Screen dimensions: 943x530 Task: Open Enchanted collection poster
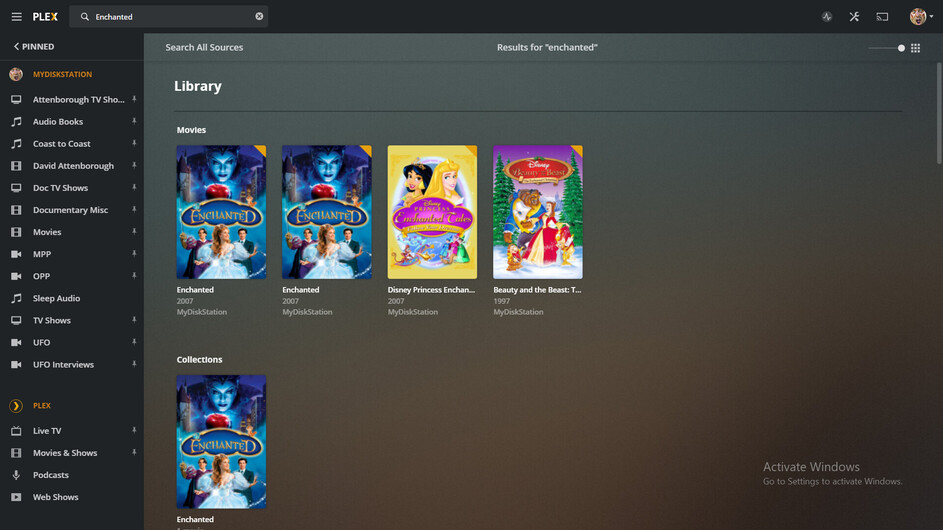tap(221, 442)
